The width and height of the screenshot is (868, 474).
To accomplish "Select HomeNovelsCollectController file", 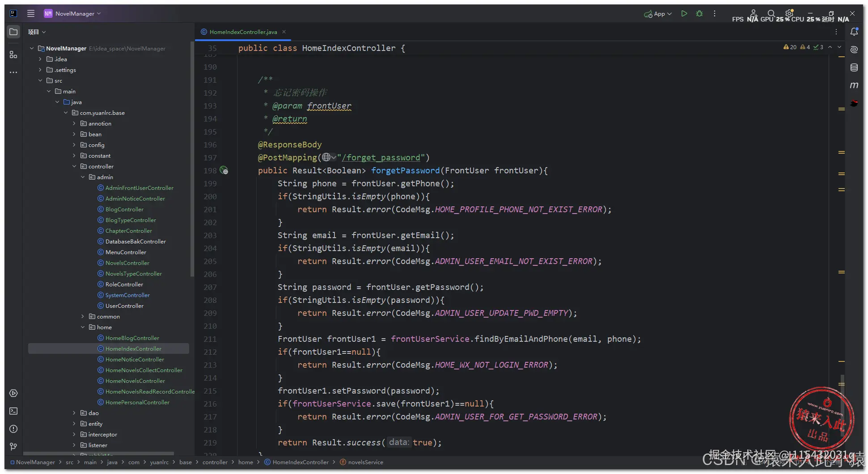I will [144, 370].
